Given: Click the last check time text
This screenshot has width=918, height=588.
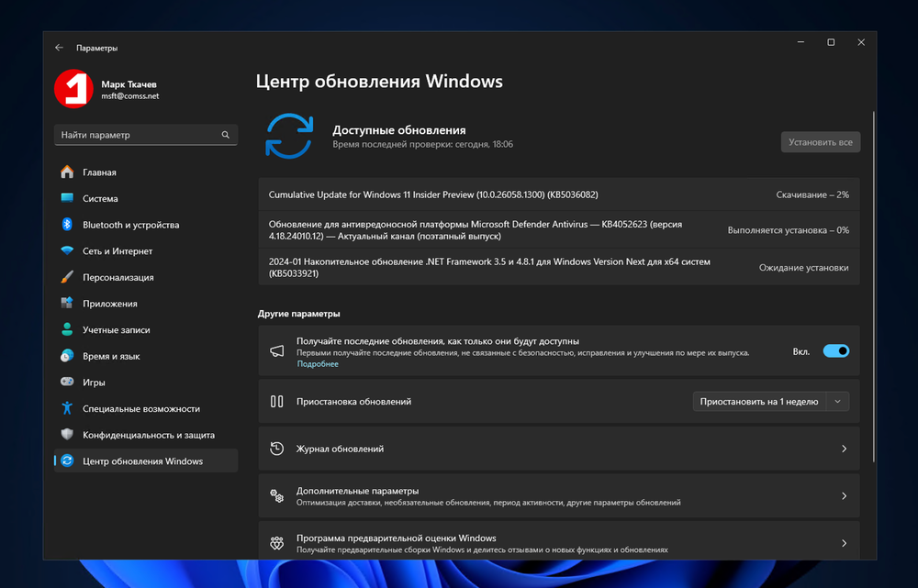Looking at the screenshot, I should (422, 144).
